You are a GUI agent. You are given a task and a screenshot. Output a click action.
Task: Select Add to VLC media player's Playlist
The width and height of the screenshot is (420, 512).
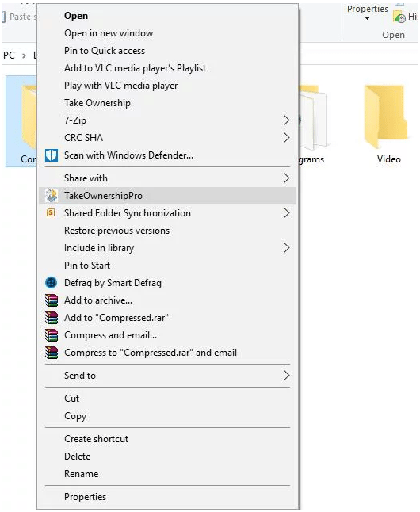(x=167, y=68)
